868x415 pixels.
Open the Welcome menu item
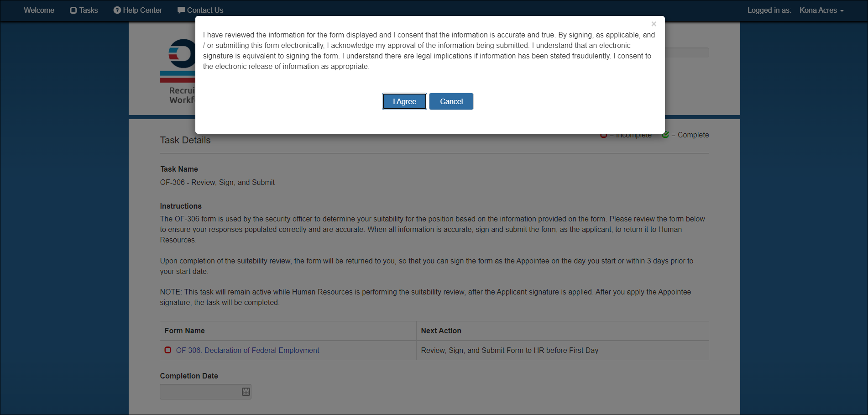pyautogui.click(x=39, y=10)
